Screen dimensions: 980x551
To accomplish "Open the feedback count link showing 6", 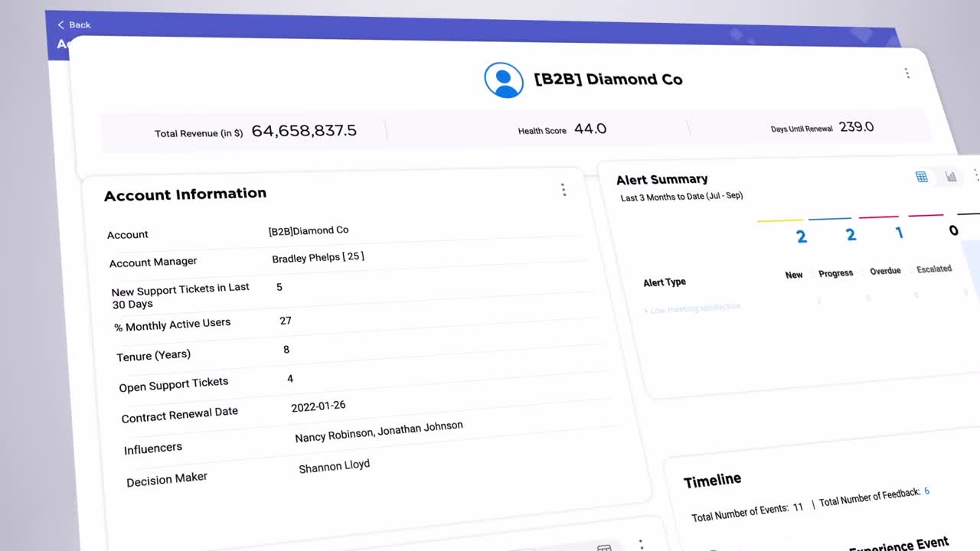I will click(926, 491).
